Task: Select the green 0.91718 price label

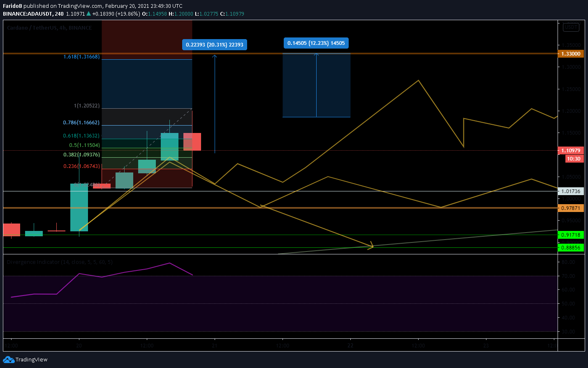Action: [571, 235]
